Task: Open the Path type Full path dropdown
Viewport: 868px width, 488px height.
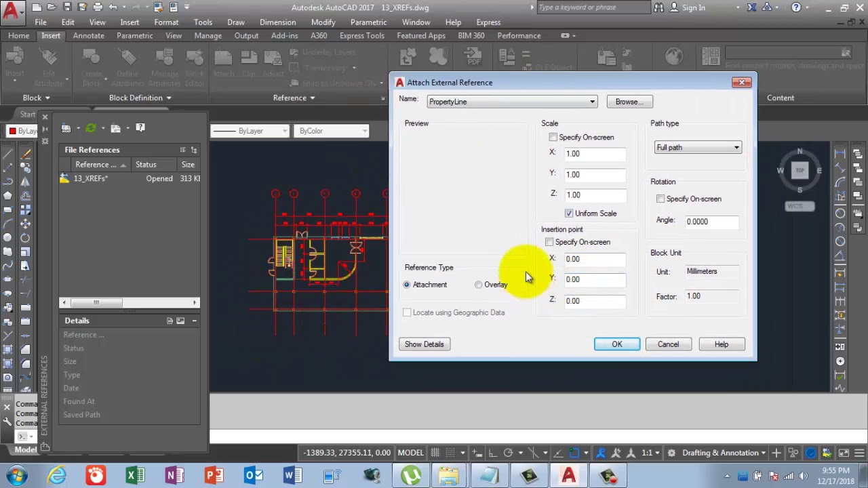Action: click(x=698, y=148)
